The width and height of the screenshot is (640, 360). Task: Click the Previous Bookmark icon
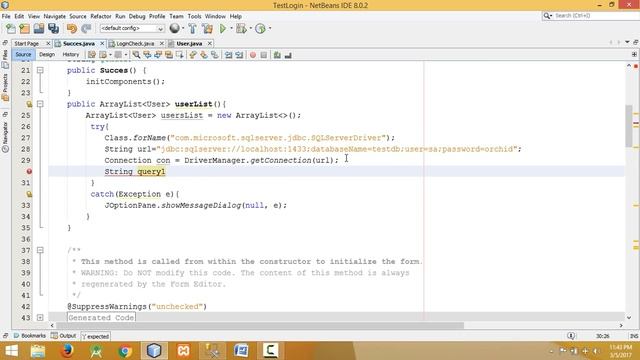193,55
